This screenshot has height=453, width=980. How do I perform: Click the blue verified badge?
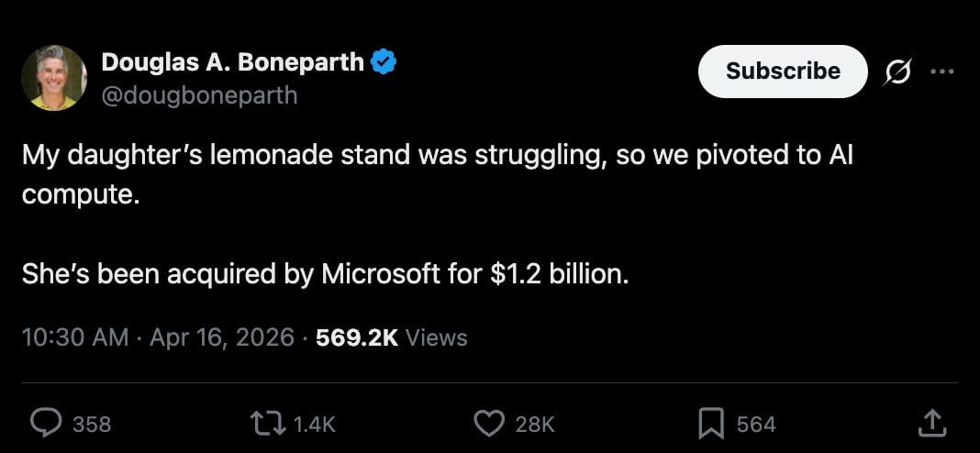[384, 62]
